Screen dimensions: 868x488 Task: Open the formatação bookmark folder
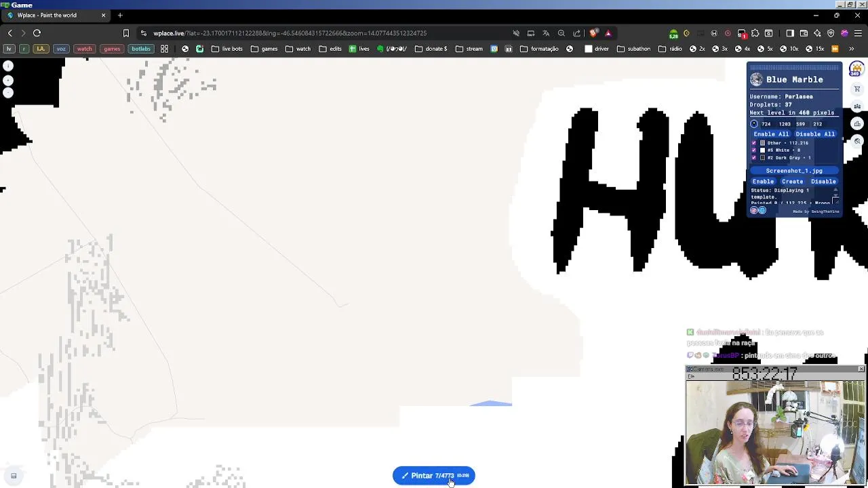539,49
